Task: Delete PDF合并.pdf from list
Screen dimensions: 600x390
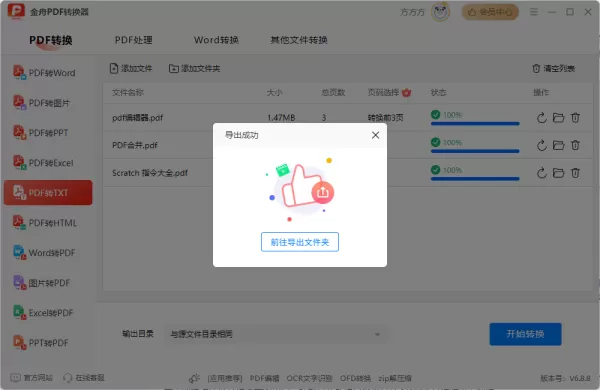Action: [x=576, y=145]
